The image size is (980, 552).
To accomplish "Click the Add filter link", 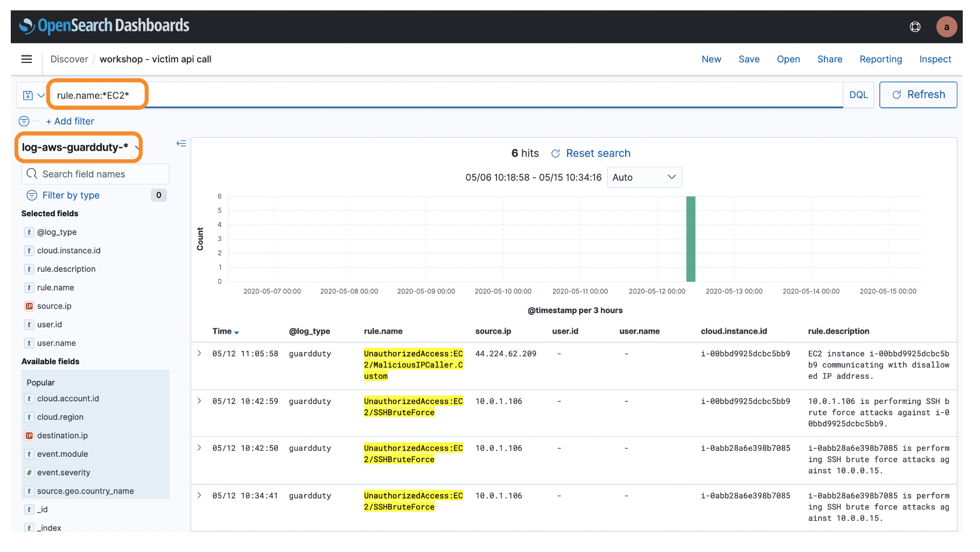I will (x=70, y=121).
